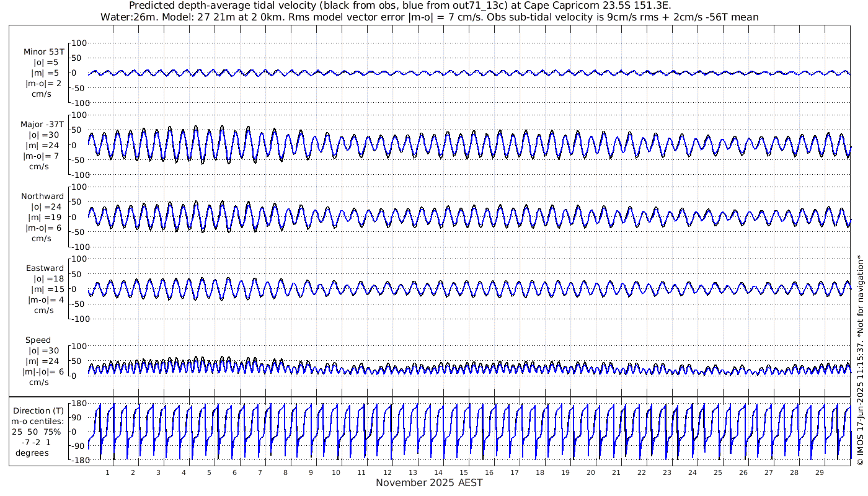Screen dimensions: 868x496
Task: Click day 25 on the date axis
Action: 717,472
